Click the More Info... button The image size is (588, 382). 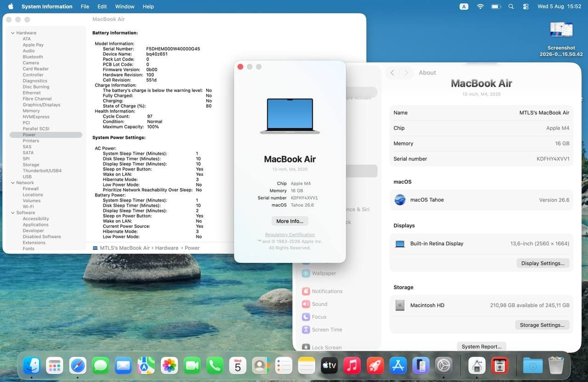point(290,221)
